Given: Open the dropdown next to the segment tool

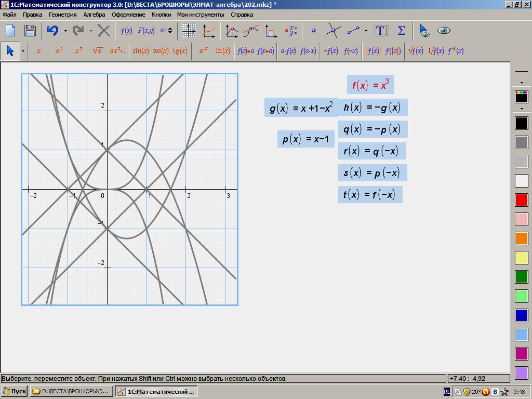Looking at the screenshot, I should 365,31.
